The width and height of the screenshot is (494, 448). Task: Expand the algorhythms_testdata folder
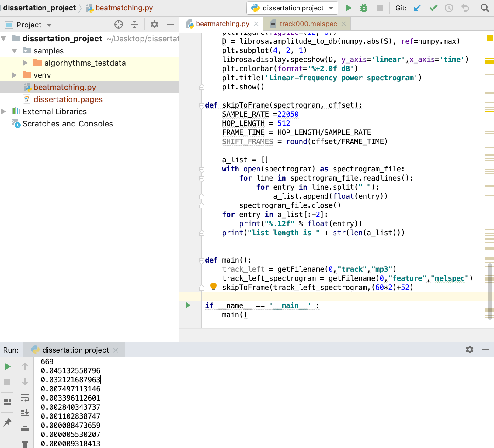[26, 63]
